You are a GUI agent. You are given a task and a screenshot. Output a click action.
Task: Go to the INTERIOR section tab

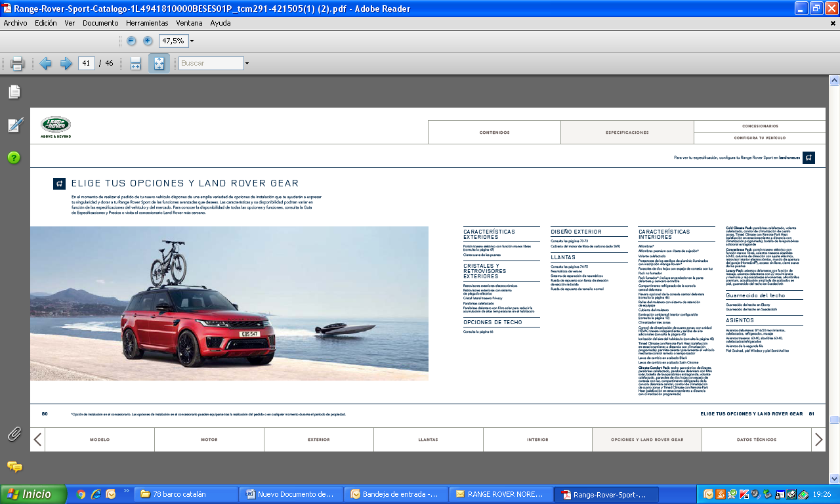coord(537,440)
